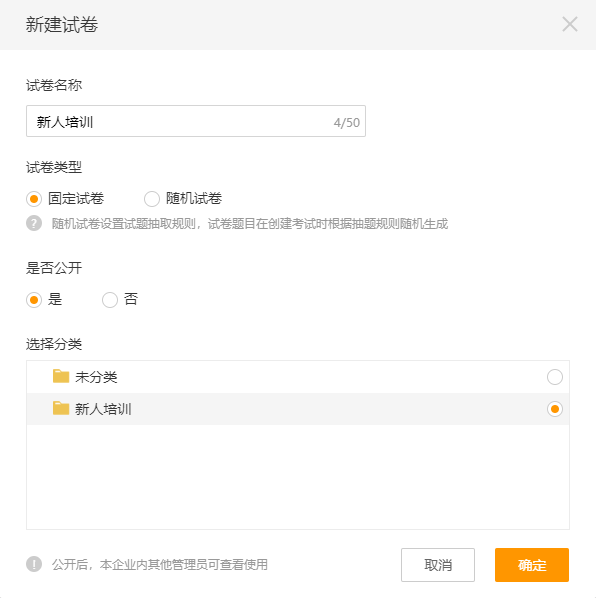Choose 否 for 是否公开

[109, 300]
